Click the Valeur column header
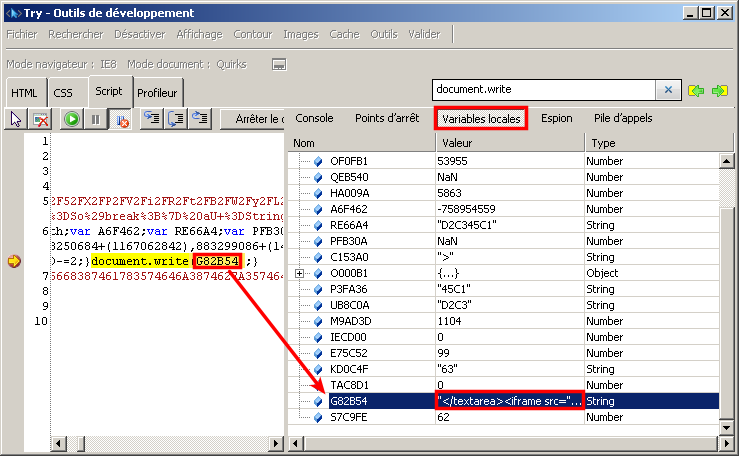Viewport: 739px width, 456px height. (509, 143)
